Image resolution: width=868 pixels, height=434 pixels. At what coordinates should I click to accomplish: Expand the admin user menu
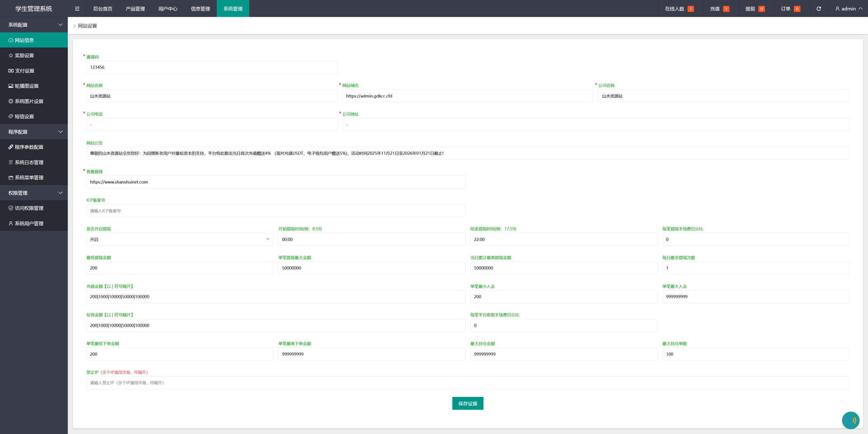[849, 9]
